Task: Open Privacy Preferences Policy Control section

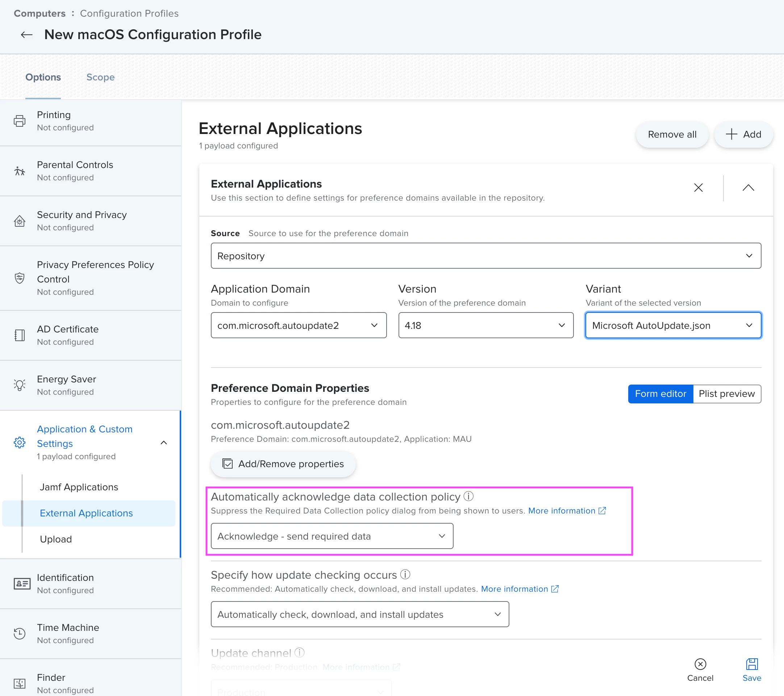Action: click(x=91, y=278)
